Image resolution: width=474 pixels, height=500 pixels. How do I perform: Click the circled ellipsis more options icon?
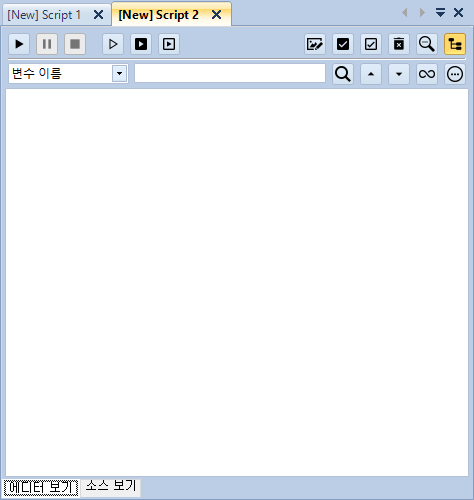click(x=455, y=74)
